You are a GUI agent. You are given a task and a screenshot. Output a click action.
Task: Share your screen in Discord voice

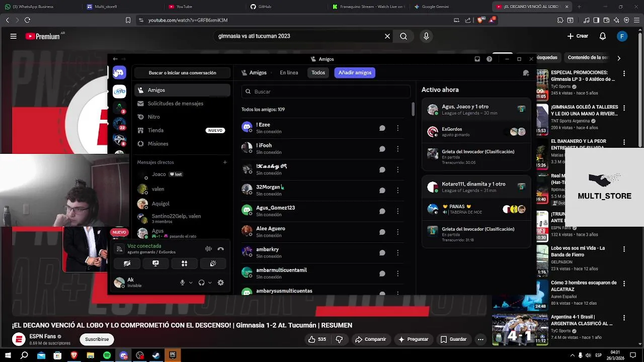[155, 263]
